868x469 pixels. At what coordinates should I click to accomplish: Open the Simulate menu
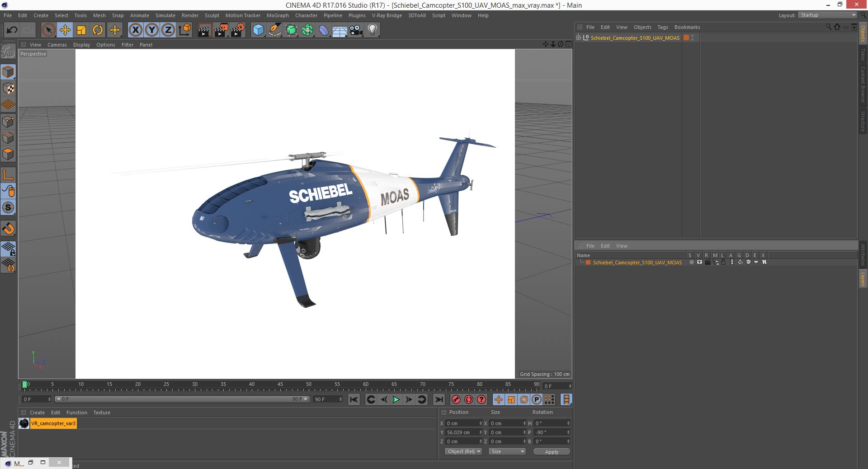[x=165, y=15]
